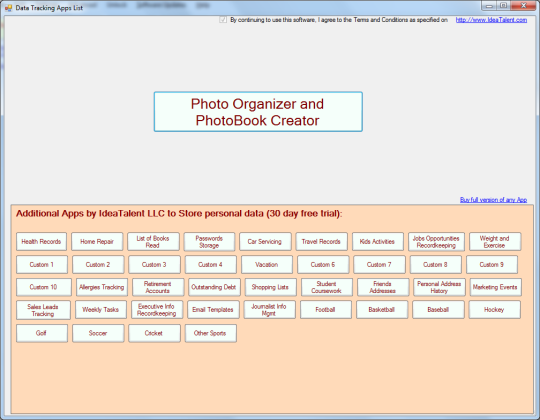Open the Football app
The height and width of the screenshot is (420, 540).
coord(326,309)
